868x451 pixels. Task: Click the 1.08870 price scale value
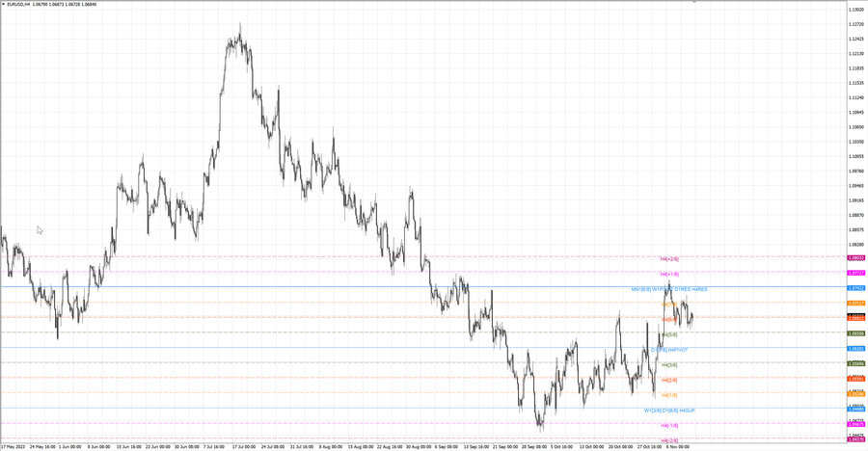pyautogui.click(x=856, y=215)
